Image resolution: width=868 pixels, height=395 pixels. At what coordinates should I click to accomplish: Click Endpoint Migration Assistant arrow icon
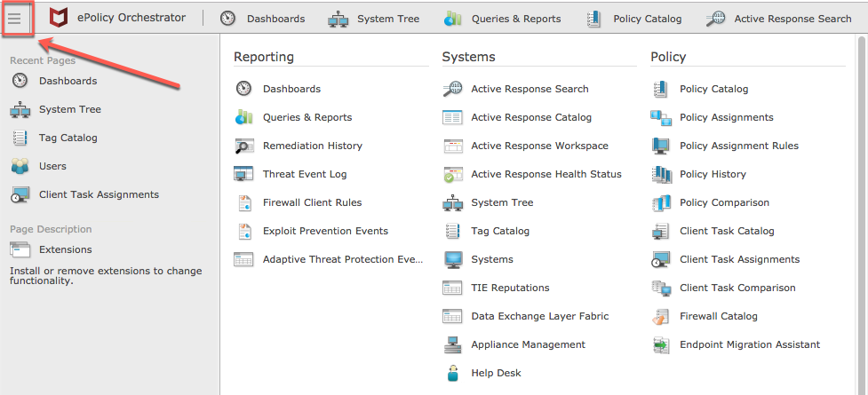tap(660, 344)
